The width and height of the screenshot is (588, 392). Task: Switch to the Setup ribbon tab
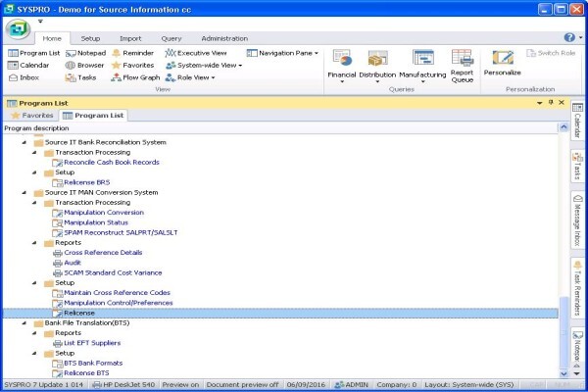click(90, 38)
